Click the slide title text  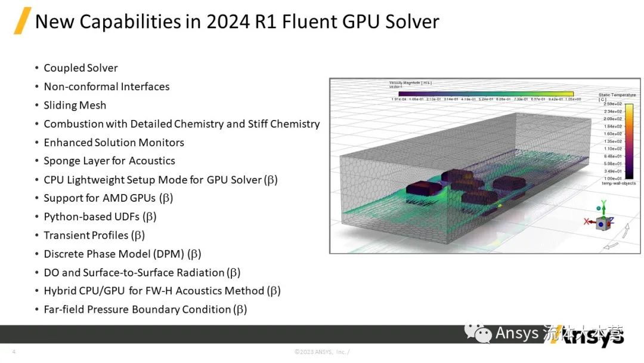[x=237, y=21]
